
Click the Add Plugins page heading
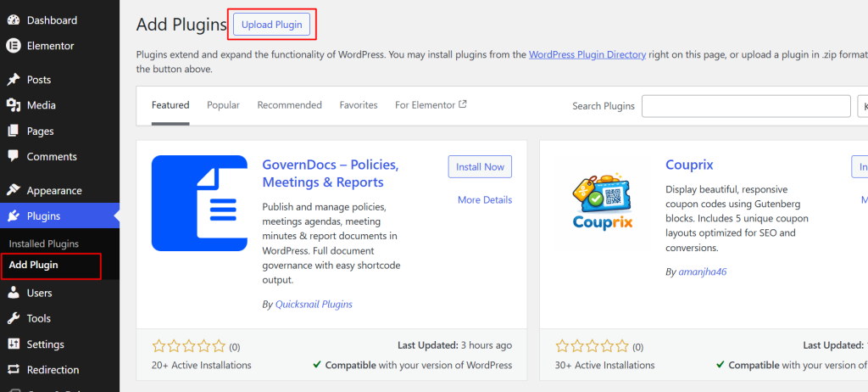point(181,25)
